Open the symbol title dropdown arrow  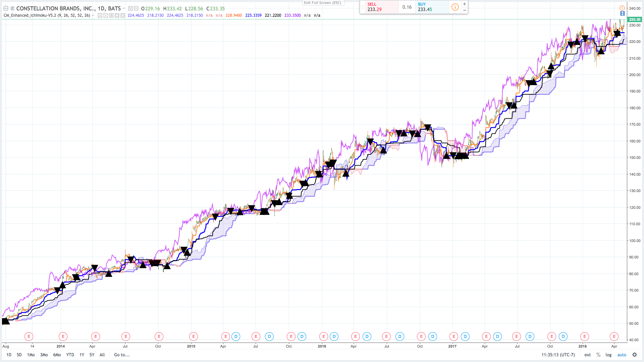123,8
